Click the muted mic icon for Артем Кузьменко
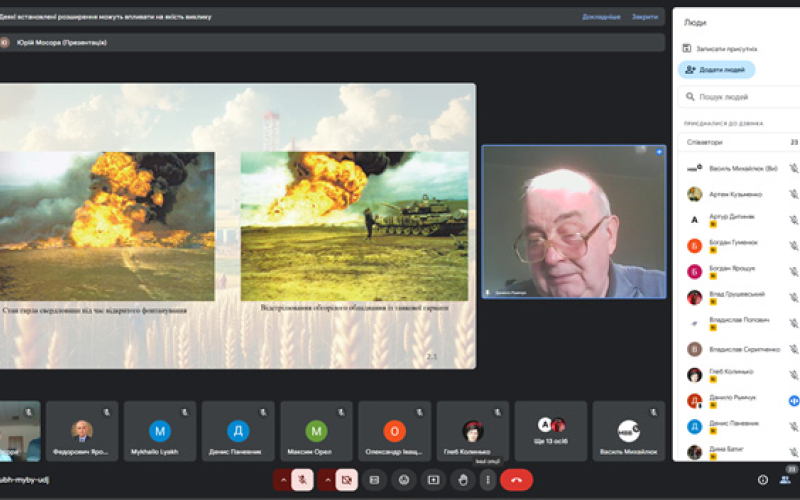Image resolution: width=800 pixels, height=500 pixels. [x=793, y=194]
